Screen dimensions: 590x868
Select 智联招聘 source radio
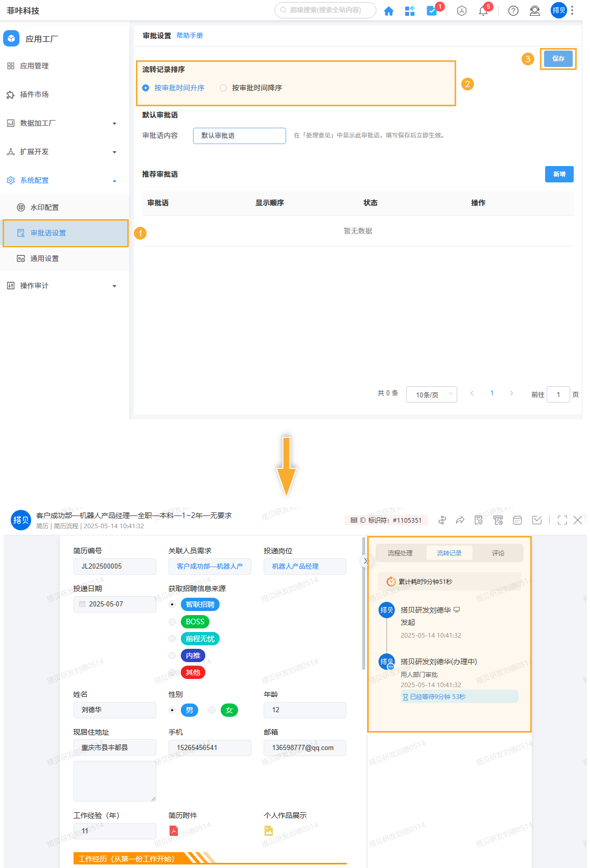pos(172,604)
